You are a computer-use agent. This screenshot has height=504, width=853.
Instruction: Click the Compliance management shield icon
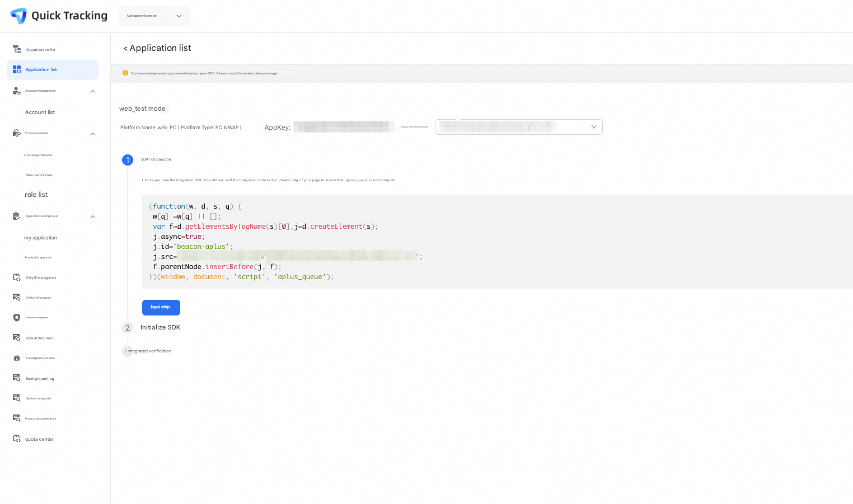(17, 318)
